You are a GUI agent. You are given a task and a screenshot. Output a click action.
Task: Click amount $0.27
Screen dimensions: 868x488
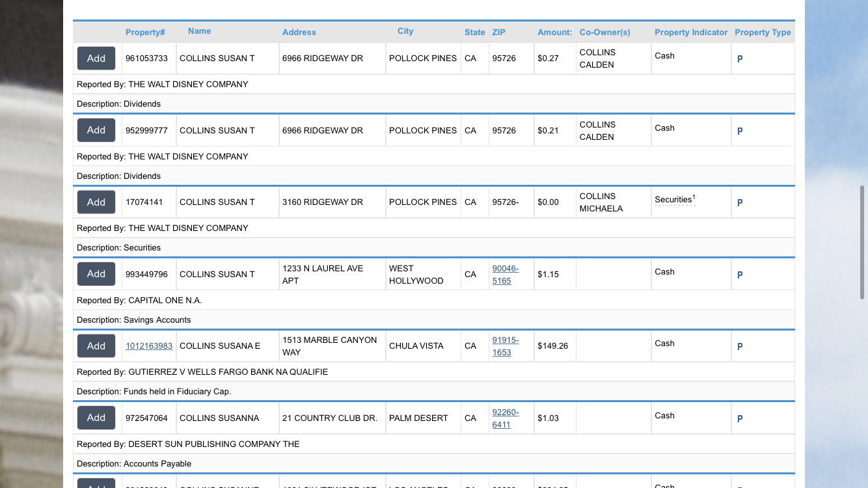click(548, 59)
